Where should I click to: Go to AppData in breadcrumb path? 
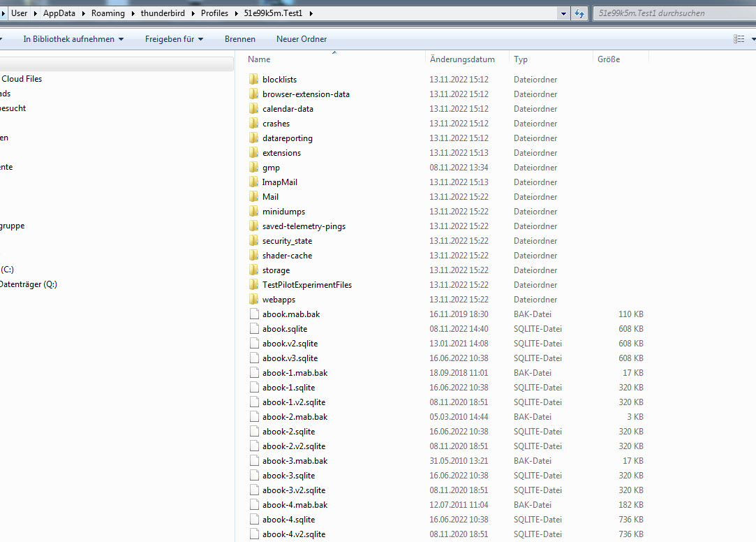click(x=59, y=13)
